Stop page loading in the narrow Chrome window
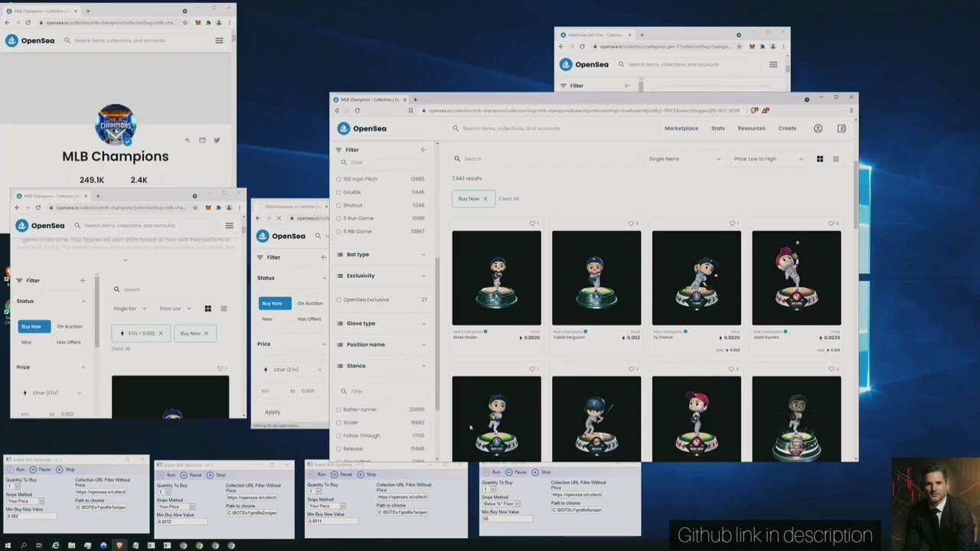This screenshot has height=551, width=980. pos(278,218)
